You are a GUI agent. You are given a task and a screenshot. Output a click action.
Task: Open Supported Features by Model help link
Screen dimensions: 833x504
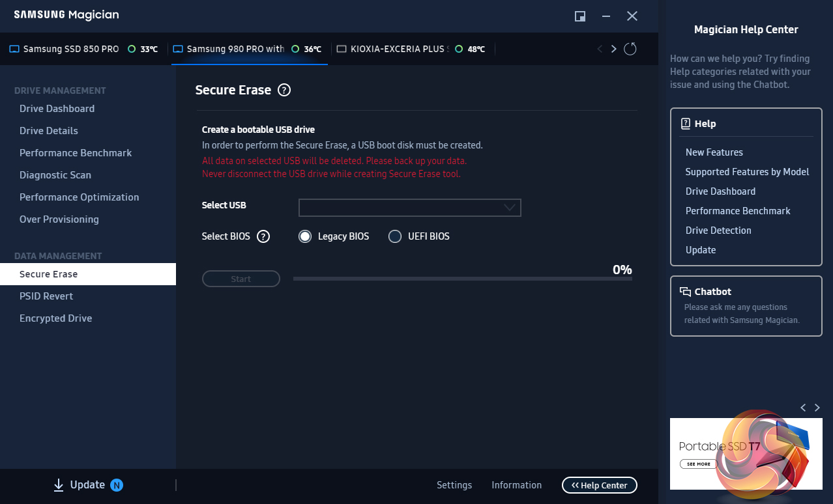coord(747,172)
